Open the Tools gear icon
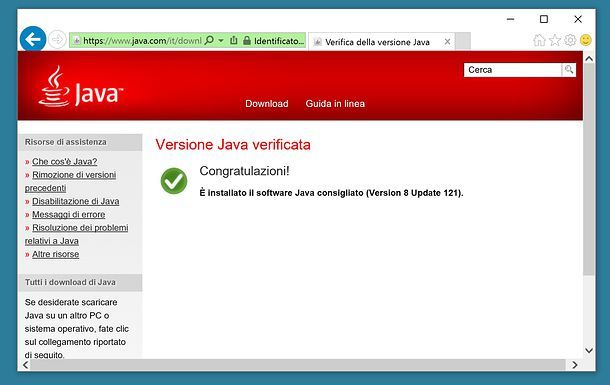Image resolution: width=610 pixels, height=385 pixels. pyautogui.click(x=570, y=40)
